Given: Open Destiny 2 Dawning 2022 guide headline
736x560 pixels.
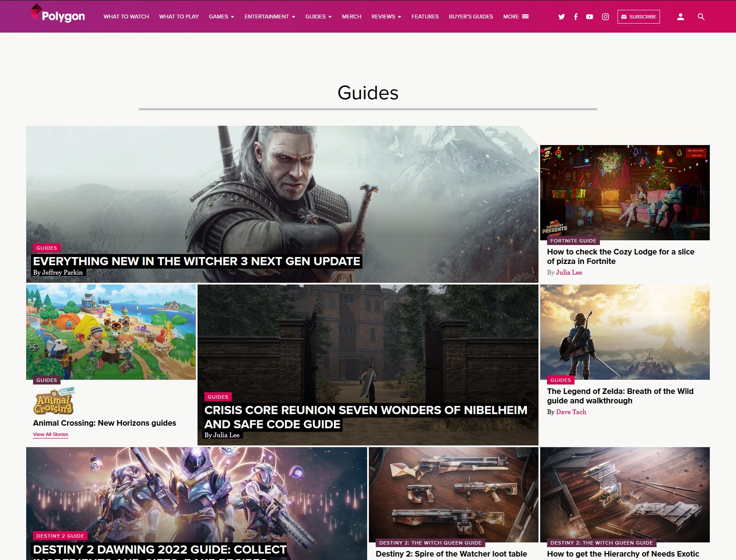Looking at the screenshot, I should point(160,551).
